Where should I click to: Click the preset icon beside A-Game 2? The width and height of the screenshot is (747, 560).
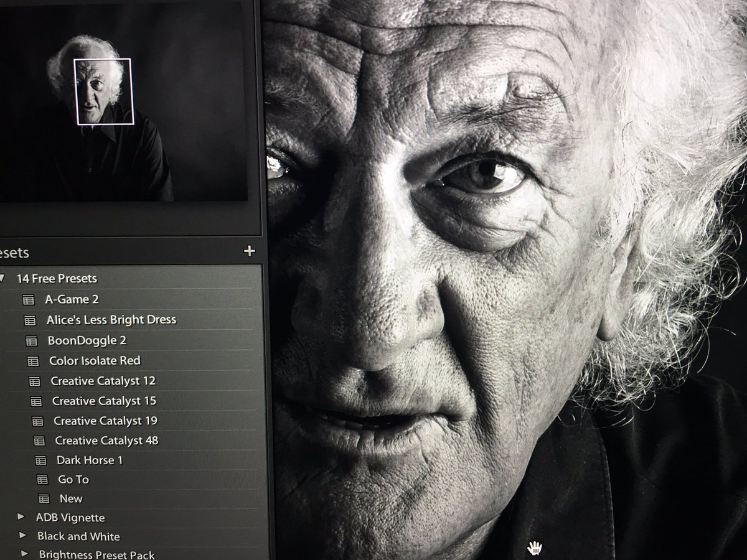tap(28, 300)
